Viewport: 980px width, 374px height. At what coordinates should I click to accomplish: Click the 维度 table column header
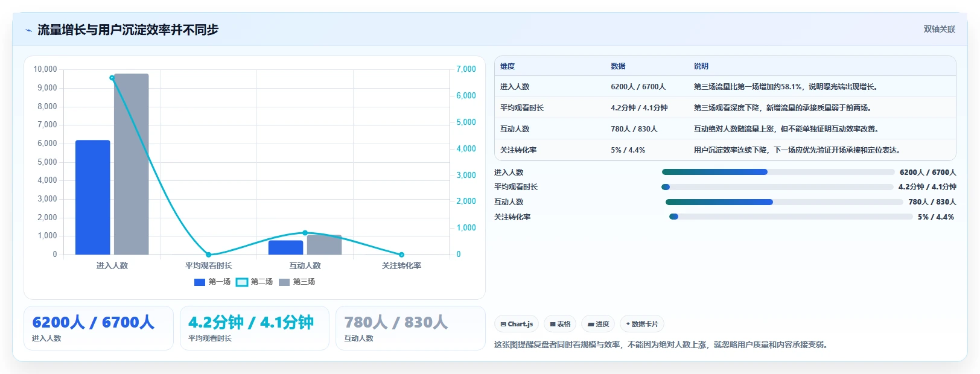coord(507,66)
